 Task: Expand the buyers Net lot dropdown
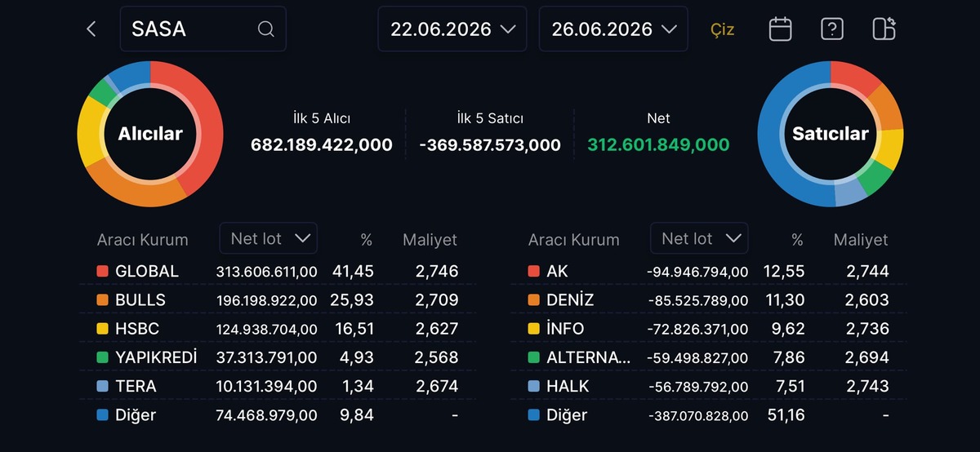click(x=269, y=238)
